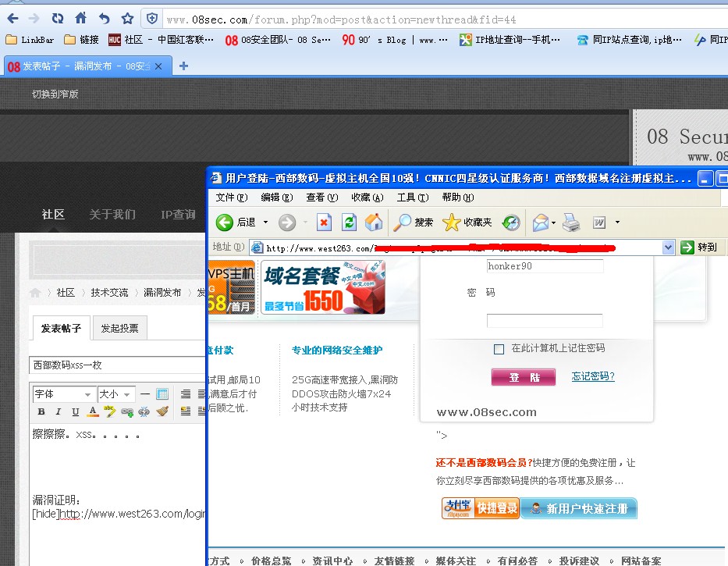This screenshot has height=566, width=728.
Task: Click the insert table icon in editor
Action: click(x=162, y=394)
